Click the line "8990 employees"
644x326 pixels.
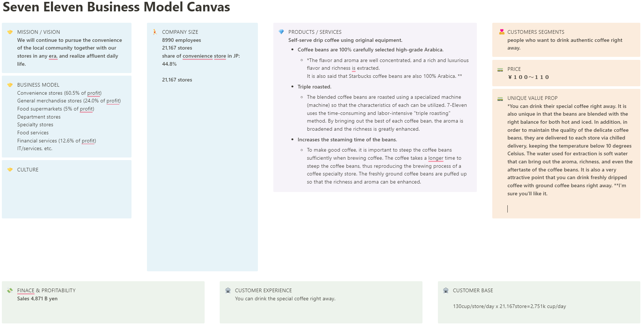pos(181,40)
